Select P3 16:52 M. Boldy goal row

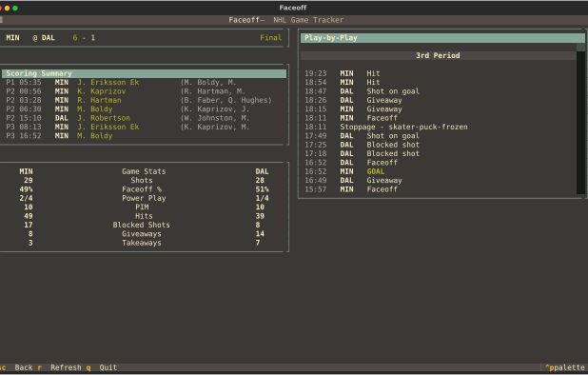pyautogui.click(x=145, y=136)
